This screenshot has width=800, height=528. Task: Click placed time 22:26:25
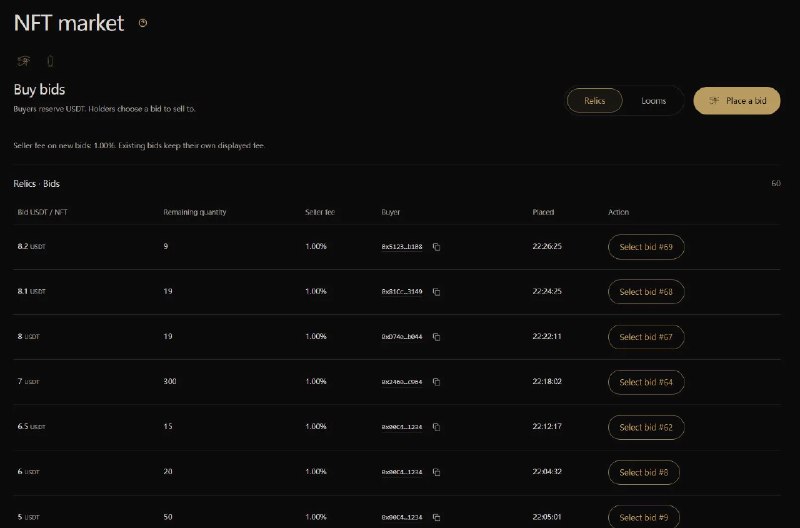[547, 246]
